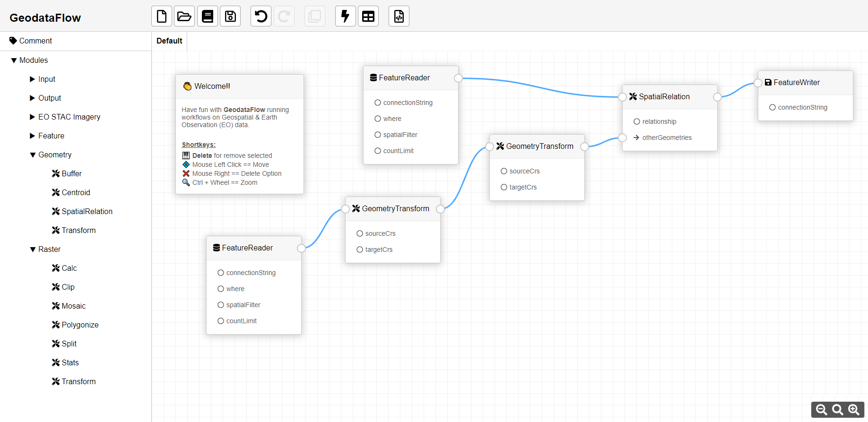The height and width of the screenshot is (422, 868).
Task: Click SpatialRelation relationship port
Action: tap(637, 121)
